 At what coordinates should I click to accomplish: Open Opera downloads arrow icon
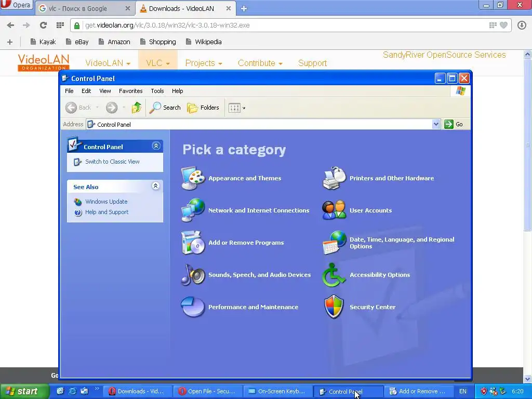[522, 25]
